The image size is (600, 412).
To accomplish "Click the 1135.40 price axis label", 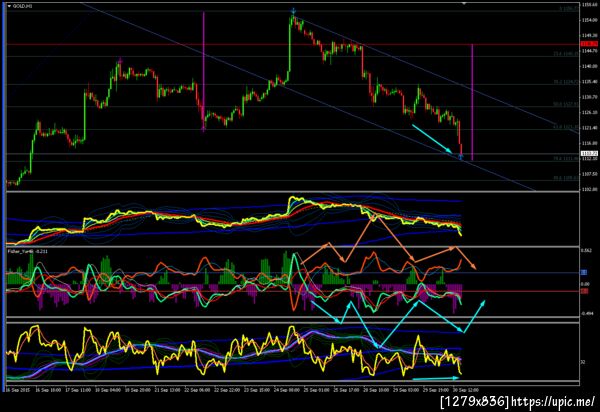I will (x=589, y=81).
